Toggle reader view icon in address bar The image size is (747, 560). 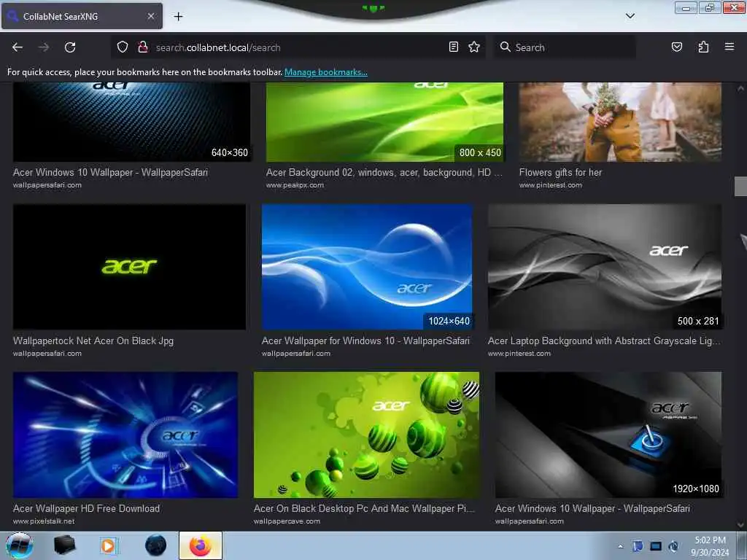454,47
